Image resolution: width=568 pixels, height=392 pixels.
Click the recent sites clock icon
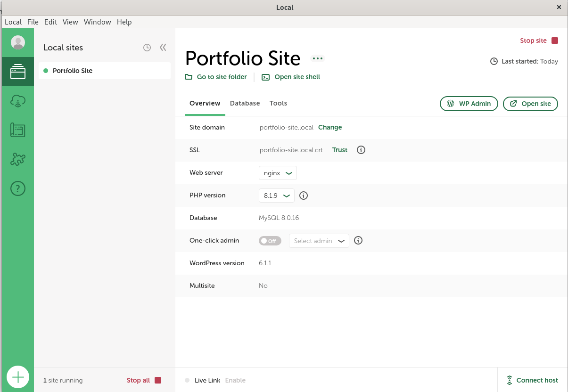click(147, 48)
